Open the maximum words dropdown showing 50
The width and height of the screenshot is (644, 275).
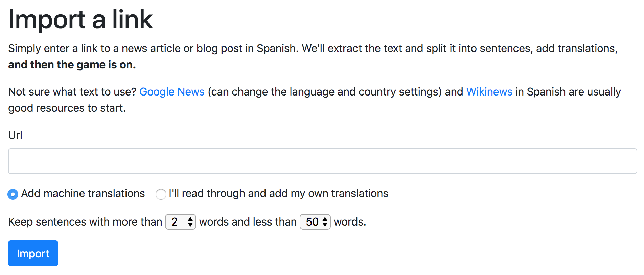315,222
